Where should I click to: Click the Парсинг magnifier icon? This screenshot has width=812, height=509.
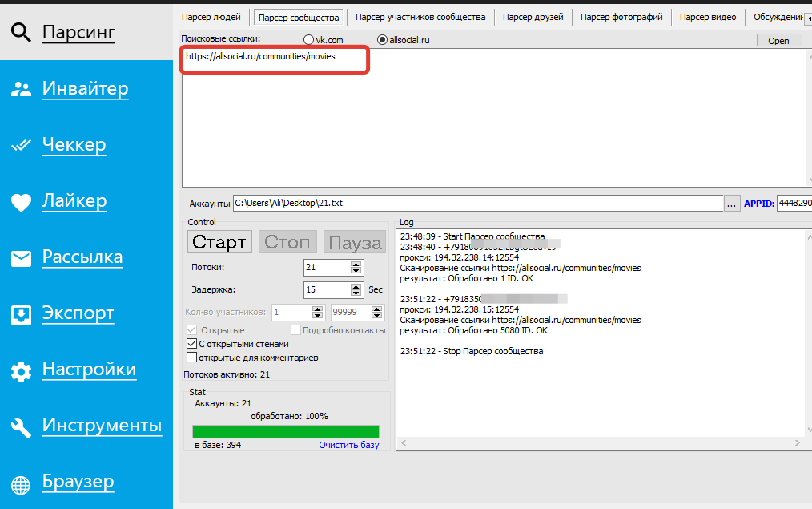point(21,33)
